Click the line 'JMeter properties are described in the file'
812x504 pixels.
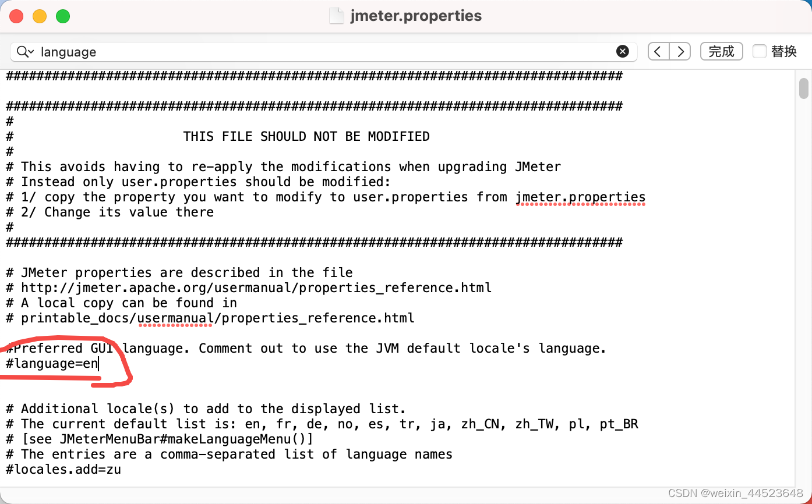179,272
